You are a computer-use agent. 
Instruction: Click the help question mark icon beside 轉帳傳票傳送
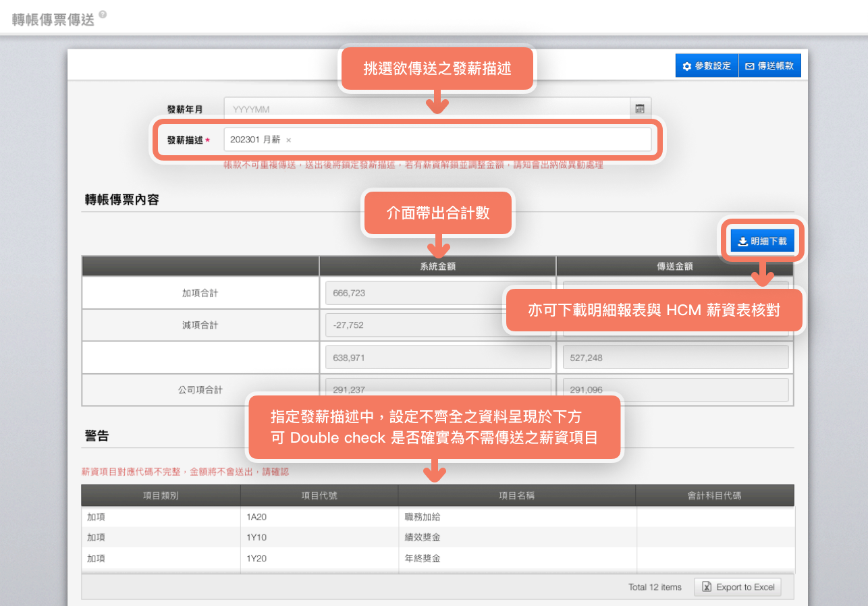[x=103, y=14]
